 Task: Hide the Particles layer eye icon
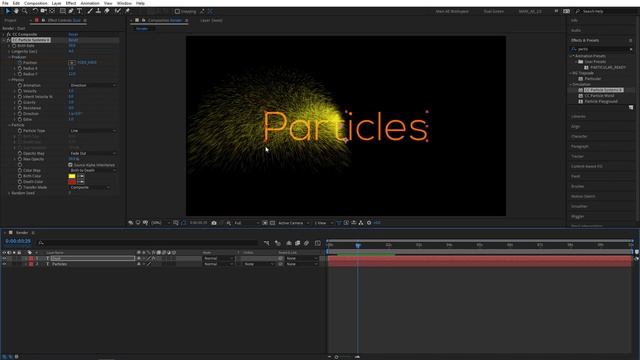point(4,264)
